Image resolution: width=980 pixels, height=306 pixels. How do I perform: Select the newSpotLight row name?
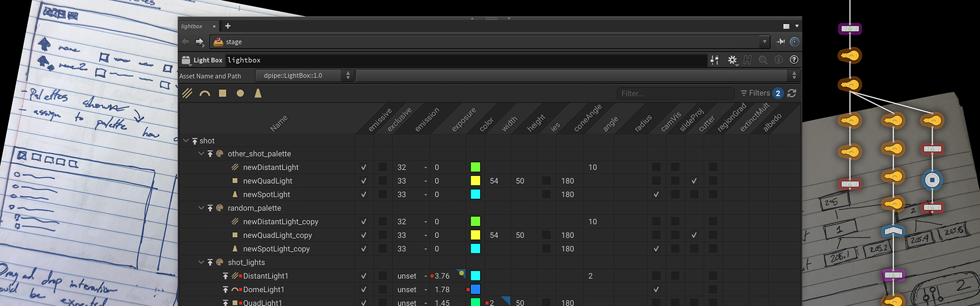[266, 194]
